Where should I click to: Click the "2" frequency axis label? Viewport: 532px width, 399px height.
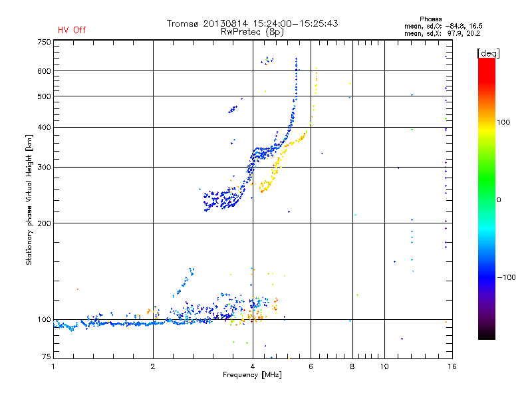[x=153, y=366]
